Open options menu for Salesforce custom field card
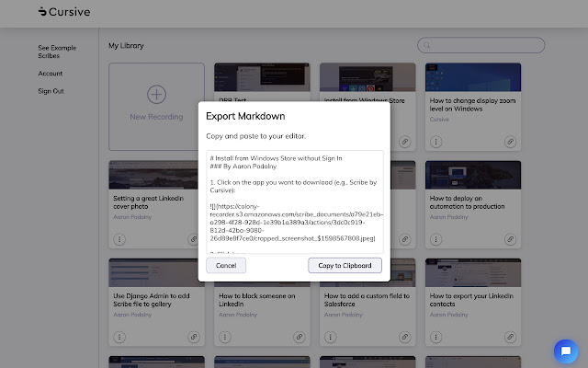Screen dimensions: 588x368 331,338
